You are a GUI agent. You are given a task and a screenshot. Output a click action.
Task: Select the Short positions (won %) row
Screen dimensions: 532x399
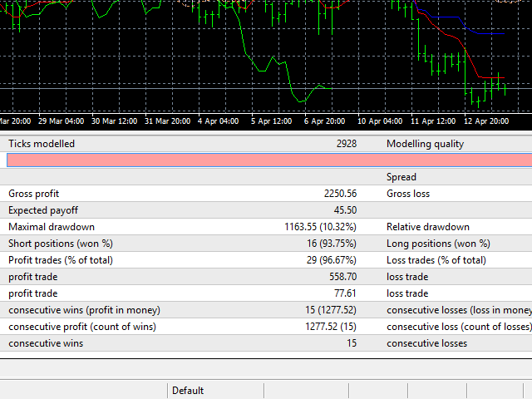click(51, 244)
